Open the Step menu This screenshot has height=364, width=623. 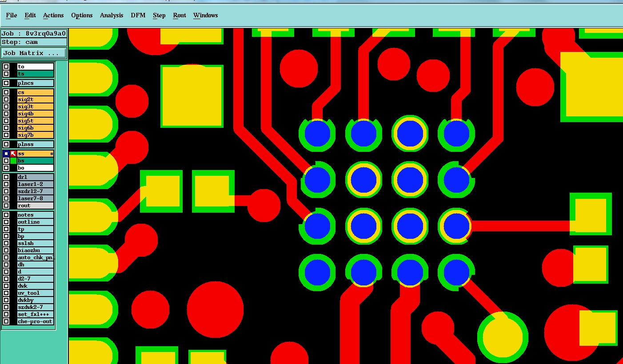point(159,15)
